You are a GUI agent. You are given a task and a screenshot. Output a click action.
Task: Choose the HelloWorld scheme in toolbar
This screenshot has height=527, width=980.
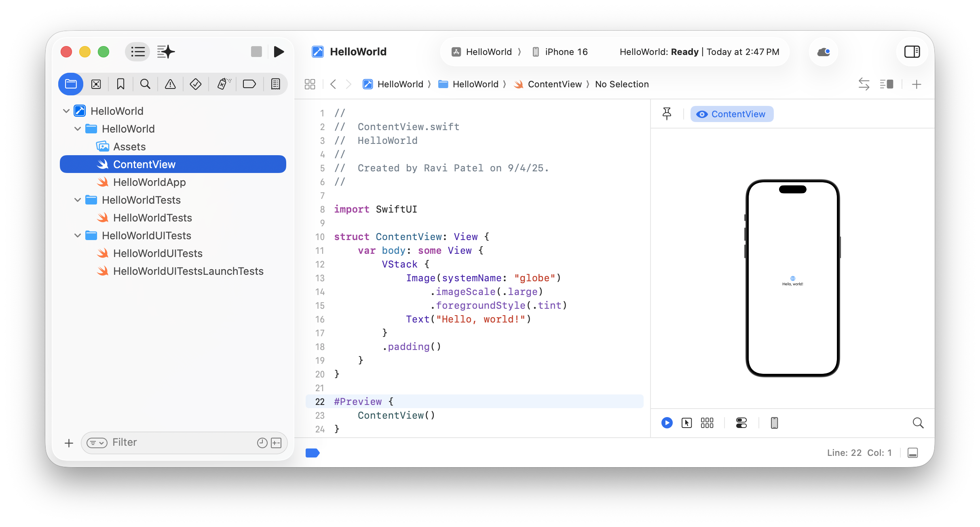point(482,52)
